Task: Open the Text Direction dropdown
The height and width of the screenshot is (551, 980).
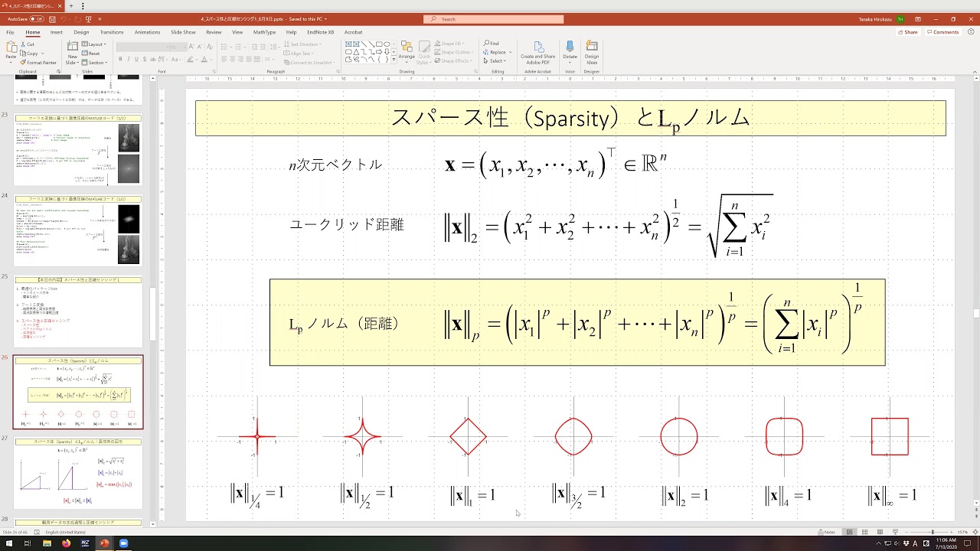Action: point(303,44)
